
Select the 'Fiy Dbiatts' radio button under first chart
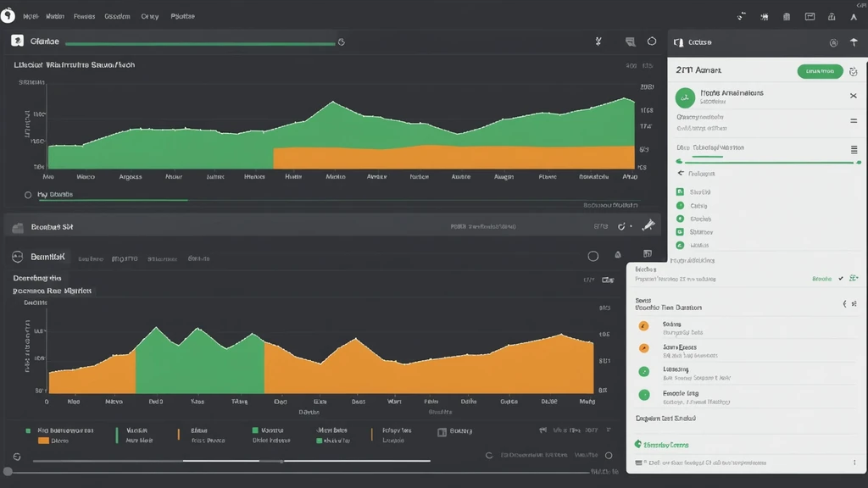[28, 195]
